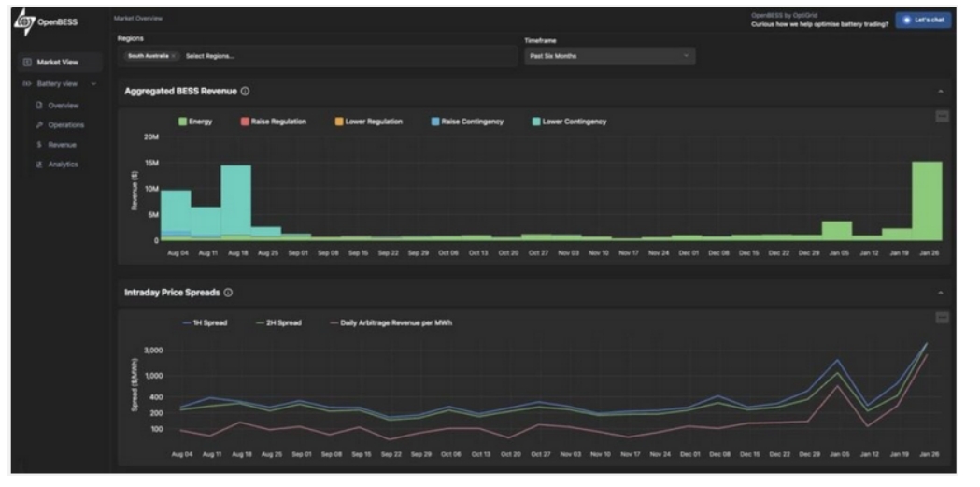Toggle the 1H Spread line visibility

(x=189, y=323)
